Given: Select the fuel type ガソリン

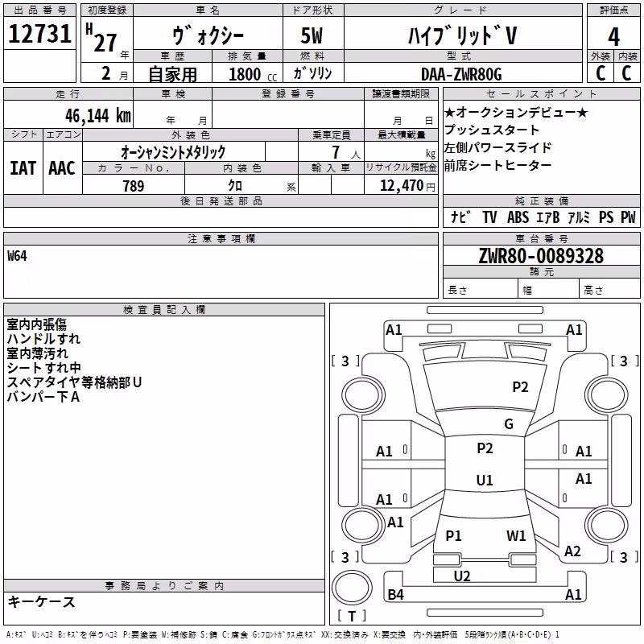Looking at the screenshot, I should point(312,73).
